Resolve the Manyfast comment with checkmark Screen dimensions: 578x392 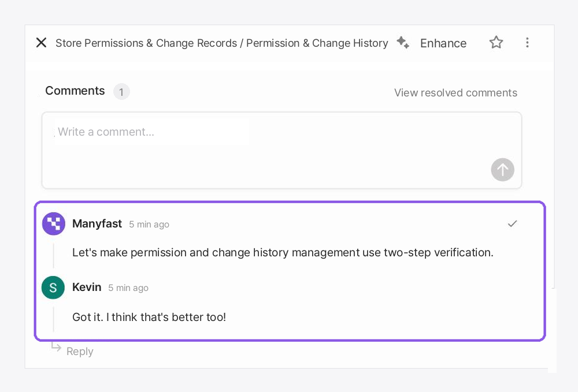[512, 224]
